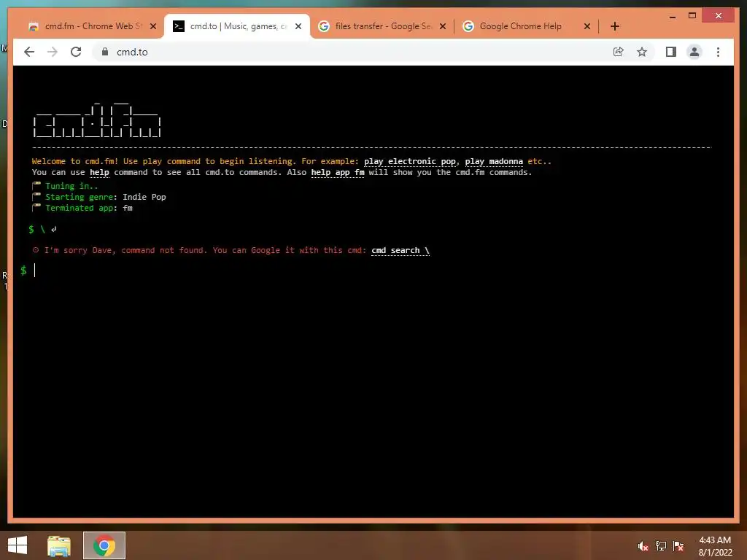Open the Chrome three-dot menu
This screenshot has height=560, width=747.
(x=718, y=52)
